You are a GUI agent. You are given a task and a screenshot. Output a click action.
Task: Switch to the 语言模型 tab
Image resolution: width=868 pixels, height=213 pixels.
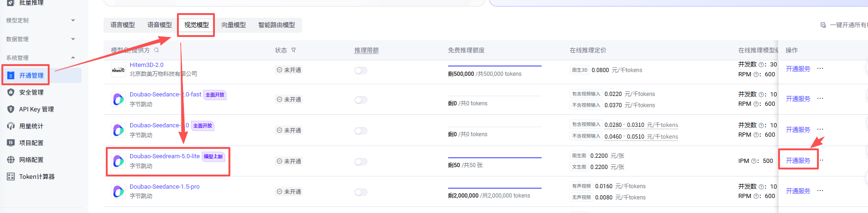tap(123, 25)
